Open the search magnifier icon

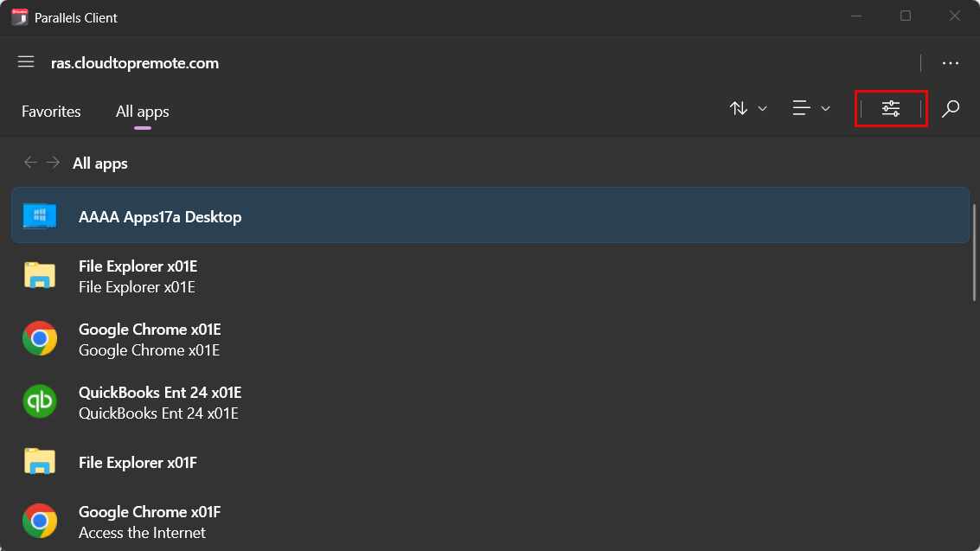(951, 109)
